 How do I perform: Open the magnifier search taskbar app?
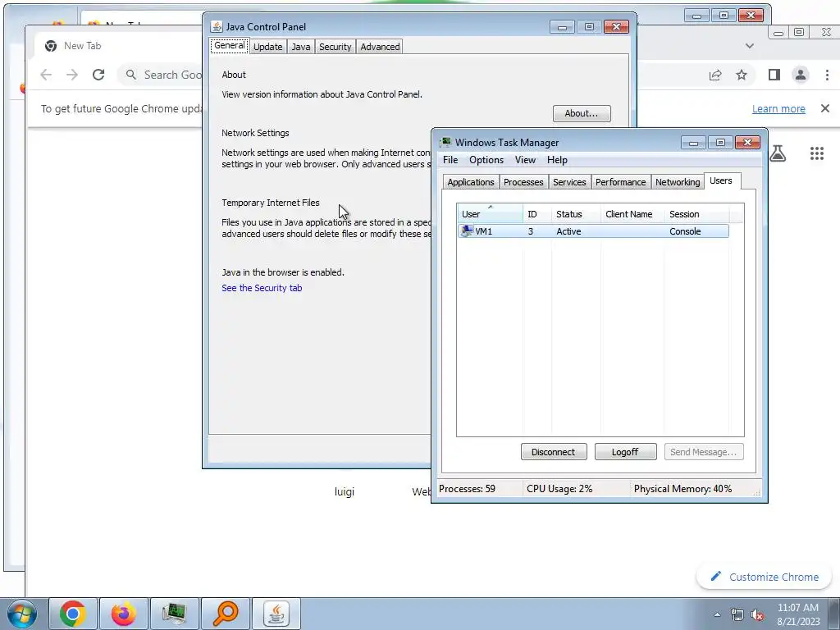pyautogui.click(x=225, y=614)
